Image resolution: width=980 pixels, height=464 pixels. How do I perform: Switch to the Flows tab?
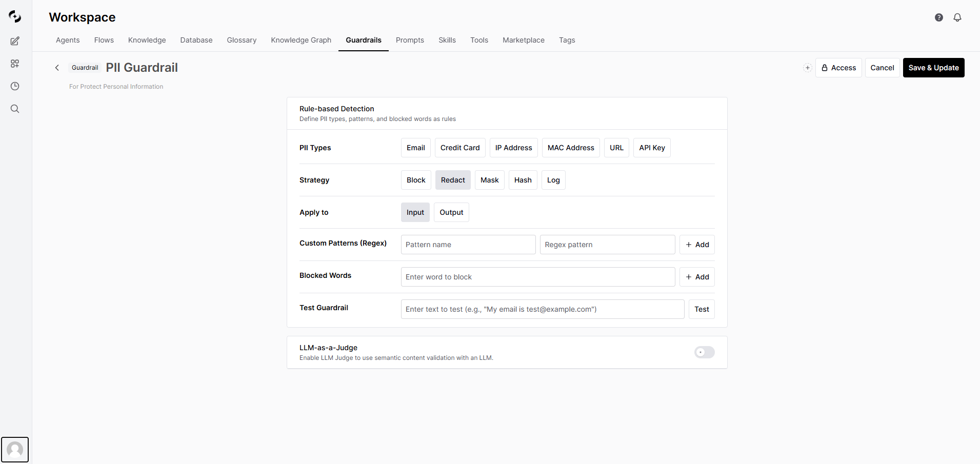104,40
